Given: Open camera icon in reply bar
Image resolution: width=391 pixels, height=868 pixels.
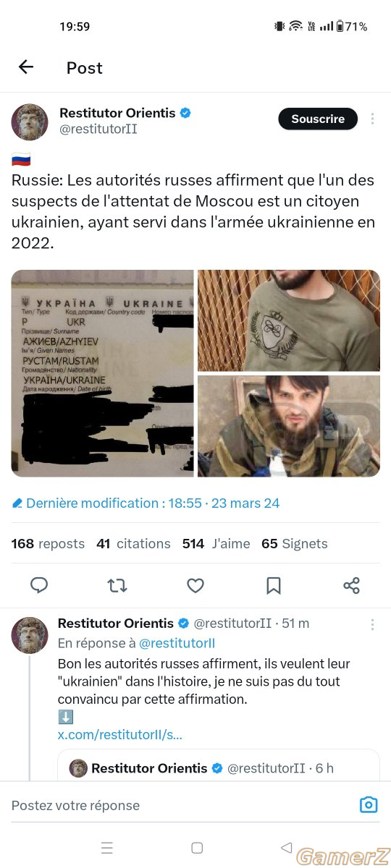Looking at the screenshot, I should (369, 805).
